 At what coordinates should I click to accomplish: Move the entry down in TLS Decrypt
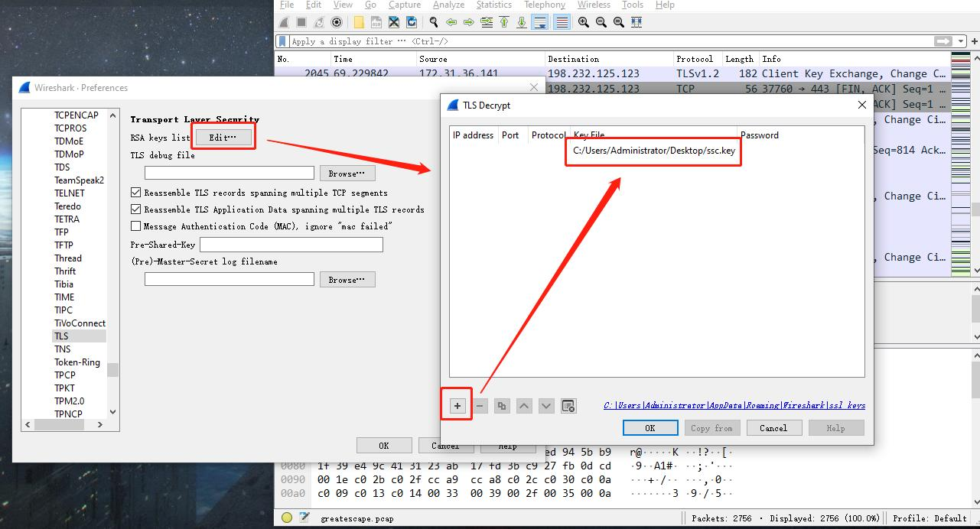546,406
